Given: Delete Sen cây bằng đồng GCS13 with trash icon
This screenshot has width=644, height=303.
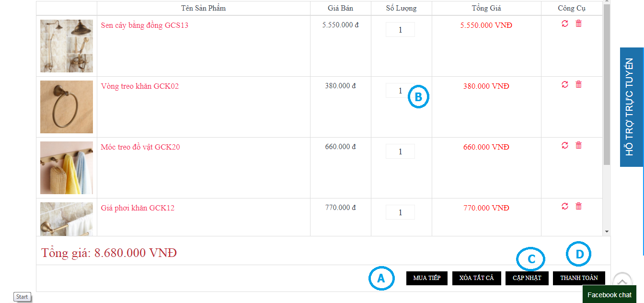Looking at the screenshot, I should pos(578,23).
